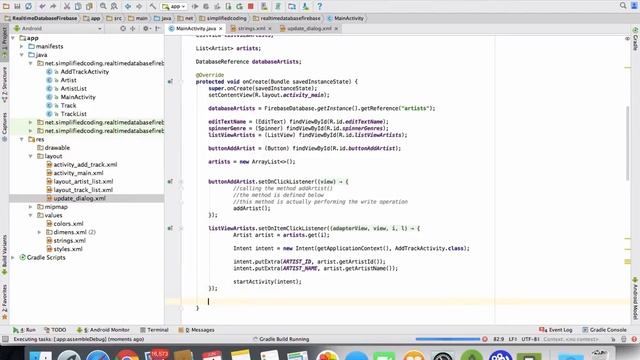Click the MainActivity breadcrumb
The width and height of the screenshot is (640, 360).
pyautogui.click(x=345, y=18)
